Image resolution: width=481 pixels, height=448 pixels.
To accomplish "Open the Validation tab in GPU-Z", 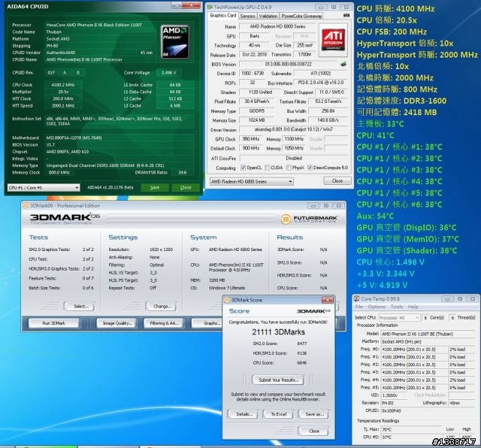I will click(x=268, y=16).
